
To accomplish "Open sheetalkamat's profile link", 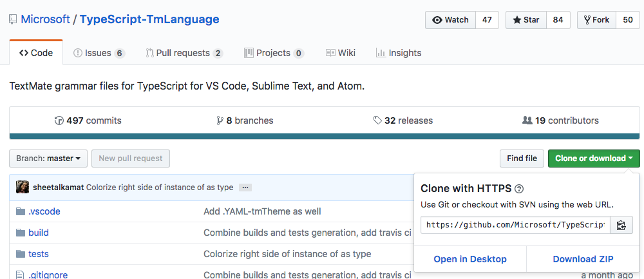I will point(59,188).
